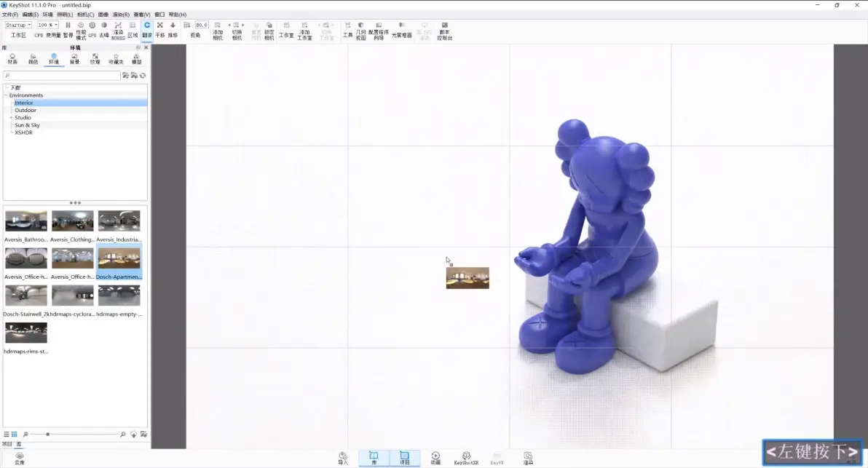Image resolution: width=868 pixels, height=468 pixels.
Task: Collapse the Environments tree node
Action: coord(6,95)
